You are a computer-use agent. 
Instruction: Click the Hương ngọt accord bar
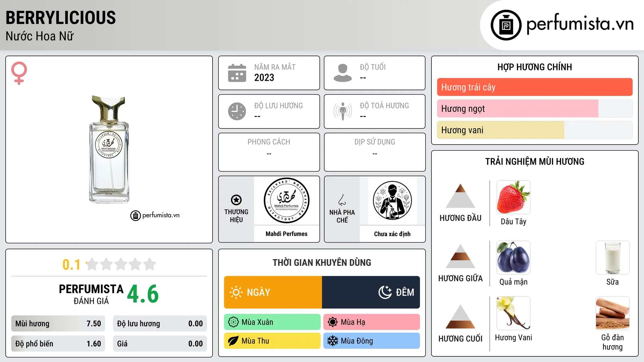(x=535, y=108)
